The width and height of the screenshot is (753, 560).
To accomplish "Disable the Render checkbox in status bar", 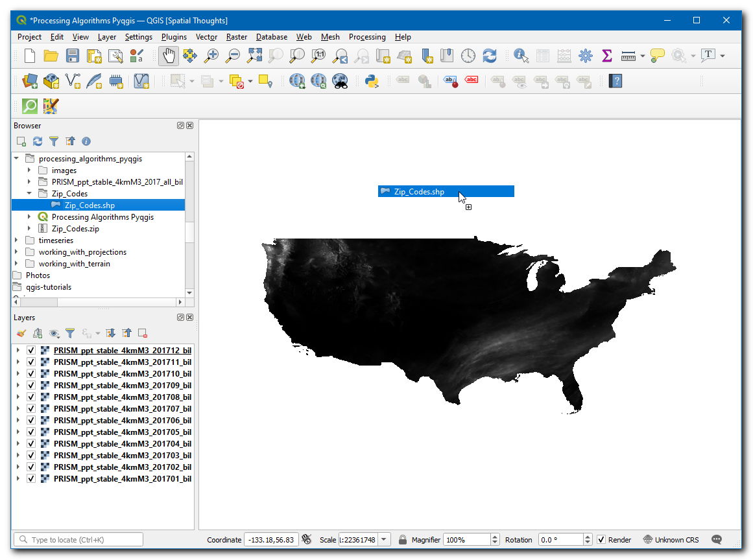I will click(601, 540).
